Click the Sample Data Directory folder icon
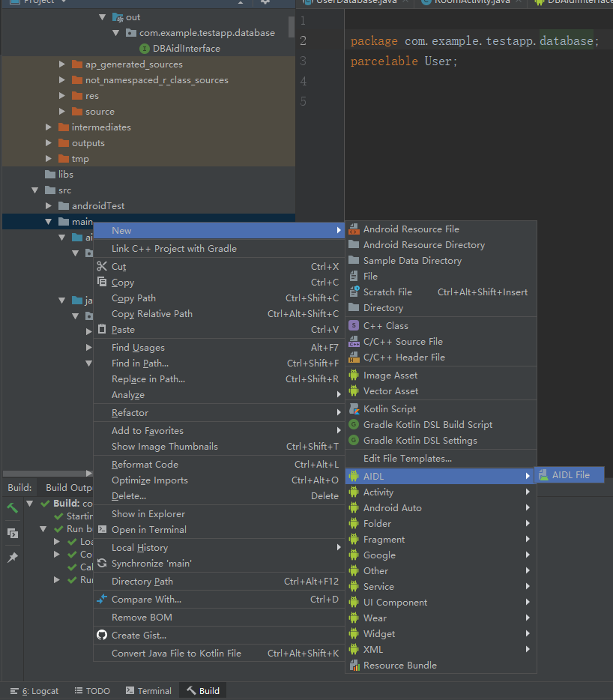 coord(354,260)
